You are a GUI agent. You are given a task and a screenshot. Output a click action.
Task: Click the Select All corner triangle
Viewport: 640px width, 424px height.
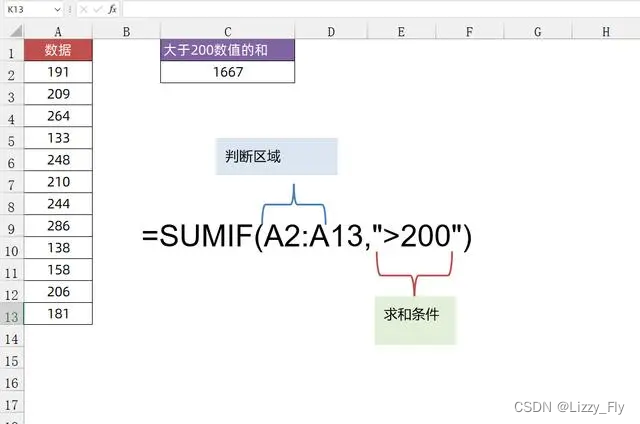[x=15, y=31]
